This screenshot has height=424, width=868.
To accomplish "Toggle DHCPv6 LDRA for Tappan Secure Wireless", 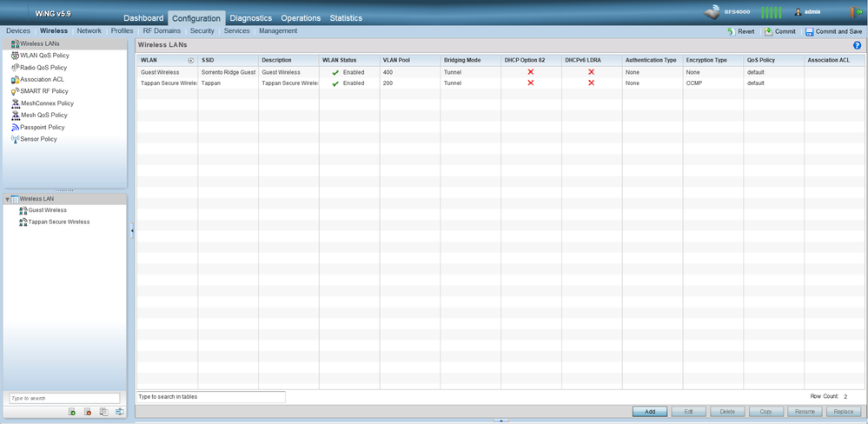I will tap(592, 83).
